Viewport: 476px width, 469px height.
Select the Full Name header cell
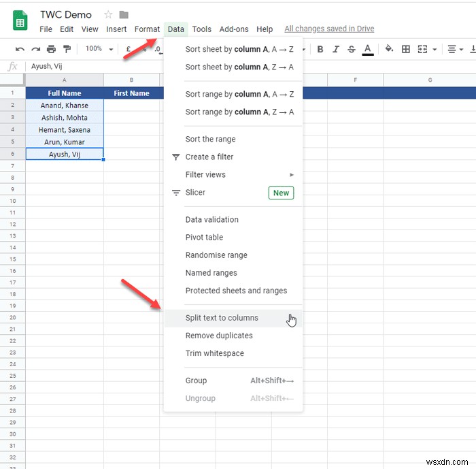pyautogui.click(x=65, y=93)
